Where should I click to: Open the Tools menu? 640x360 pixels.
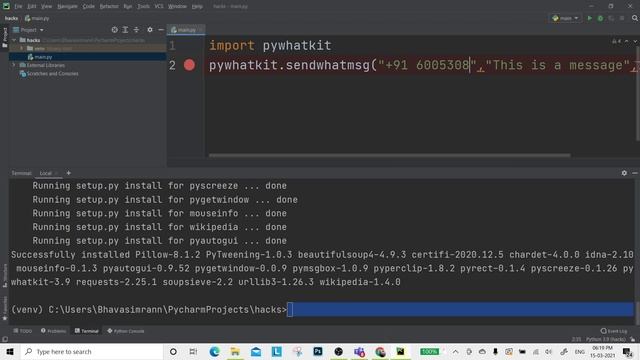[x=143, y=6]
